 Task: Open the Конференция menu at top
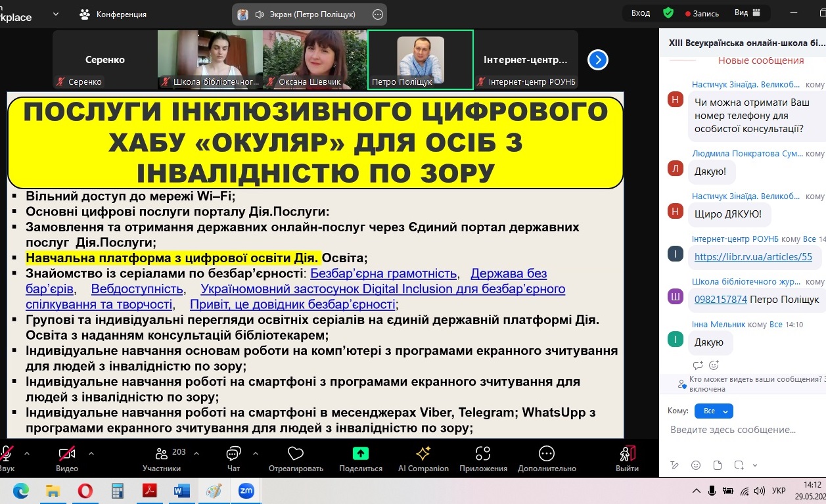pyautogui.click(x=112, y=14)
